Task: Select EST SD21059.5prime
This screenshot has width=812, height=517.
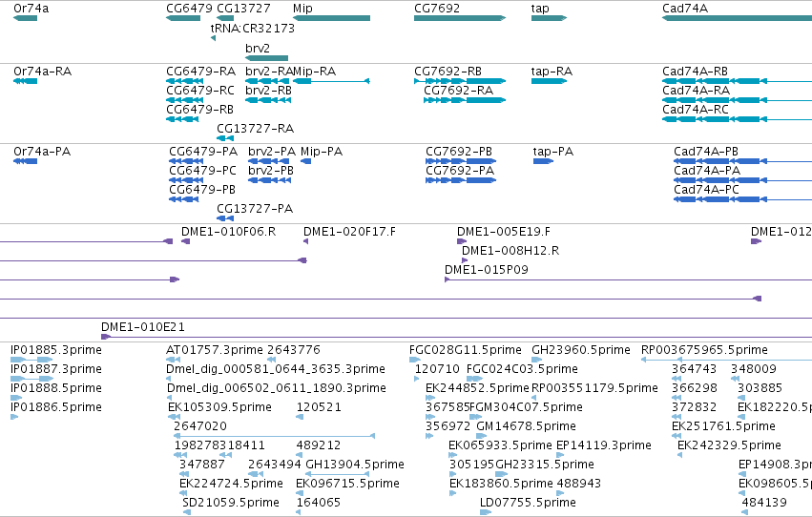Action: 186,512
